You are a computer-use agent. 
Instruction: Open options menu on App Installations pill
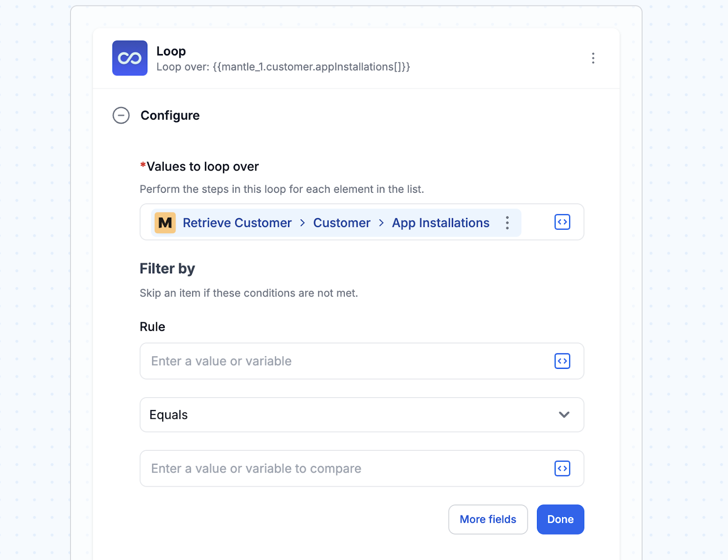(x=507, y=223)
